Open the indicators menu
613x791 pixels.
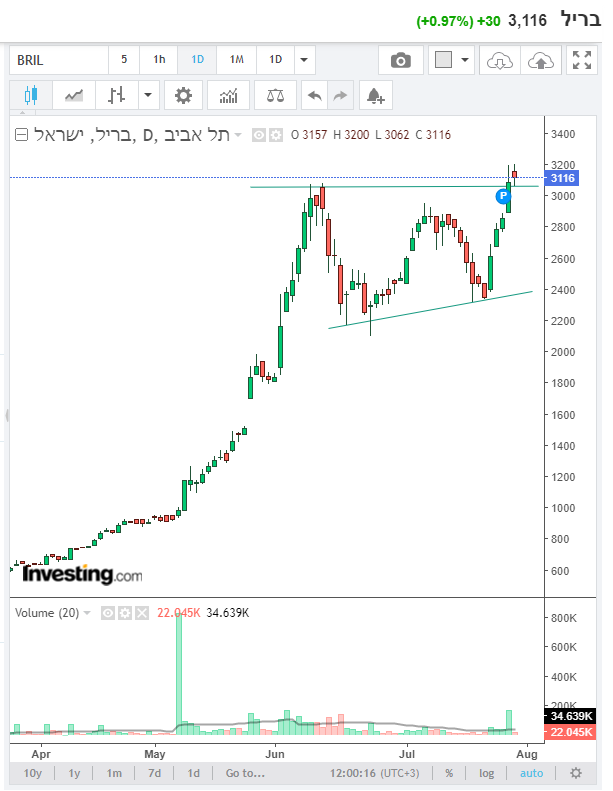coord(229,95)
